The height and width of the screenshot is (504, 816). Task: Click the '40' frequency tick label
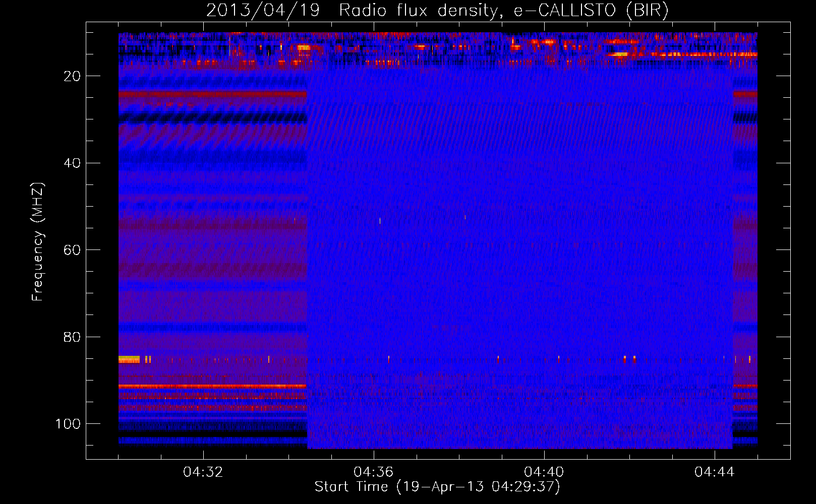coord(73,163)
